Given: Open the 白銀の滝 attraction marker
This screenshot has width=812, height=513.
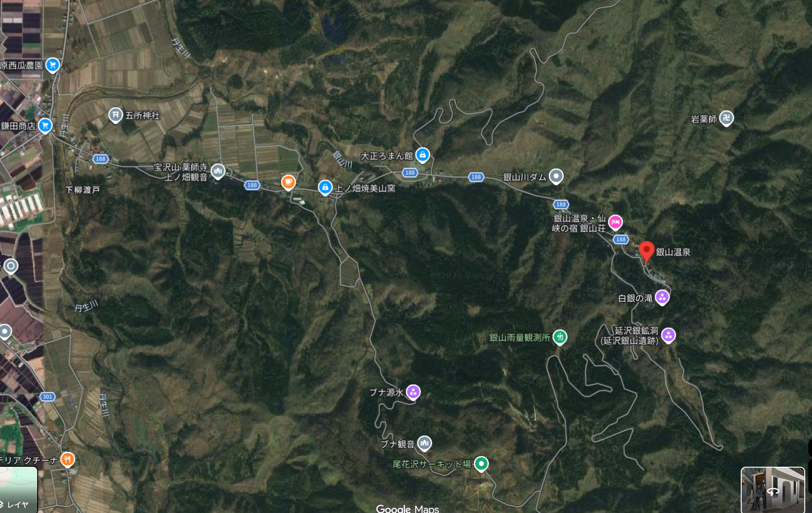Looking at the screenshot, I should [x=662, y=298].
